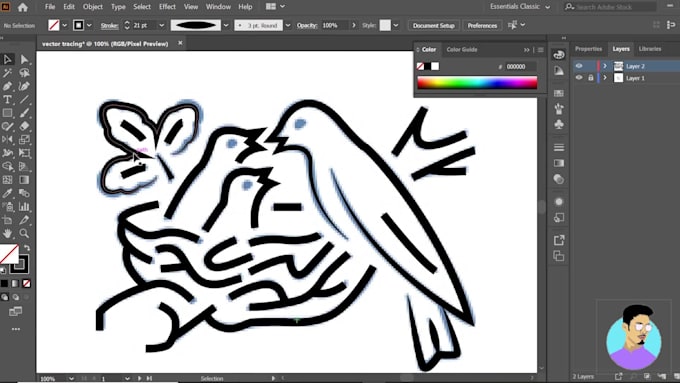Image resolution: width=680 pixels, height=383 pixels.
Task: Expand Layer 2 contents
Action: point(605,66)
